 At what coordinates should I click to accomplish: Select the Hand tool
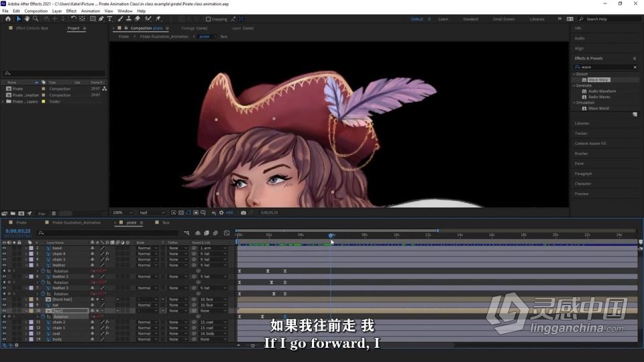(x=27, y=19)
